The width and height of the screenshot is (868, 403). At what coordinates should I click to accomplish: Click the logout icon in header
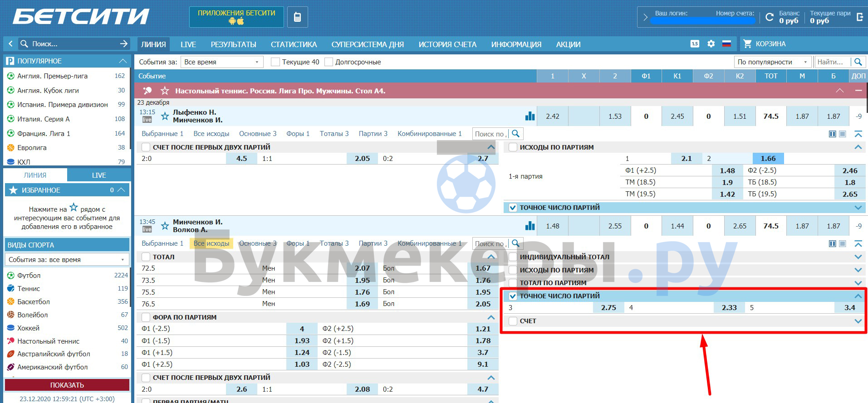pos(859,17)
